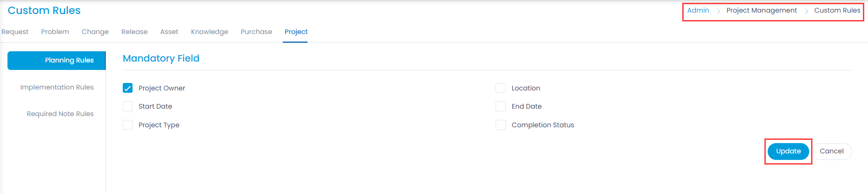Image resolution: width=868 pixels, height=193 pixels.
Task: Enable the Start Date mandatory field
Action: 127,106
